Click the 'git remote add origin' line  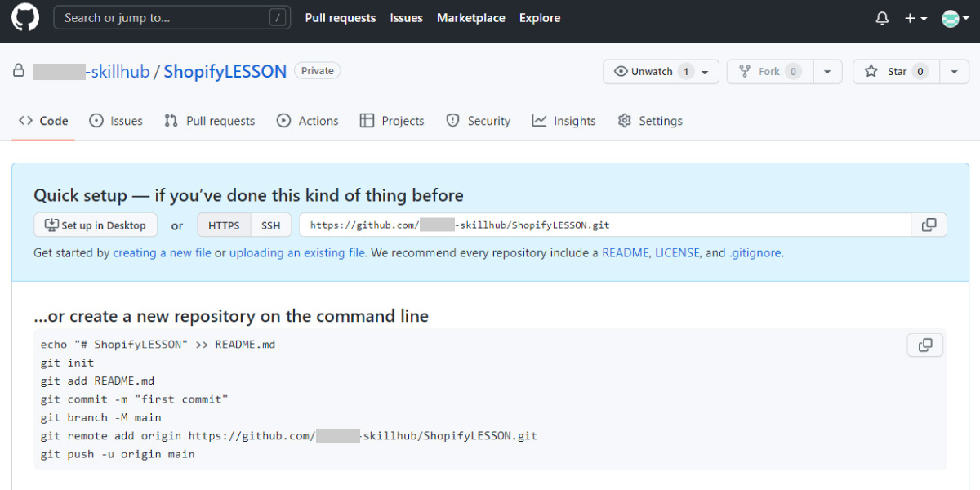click(289, 436)
